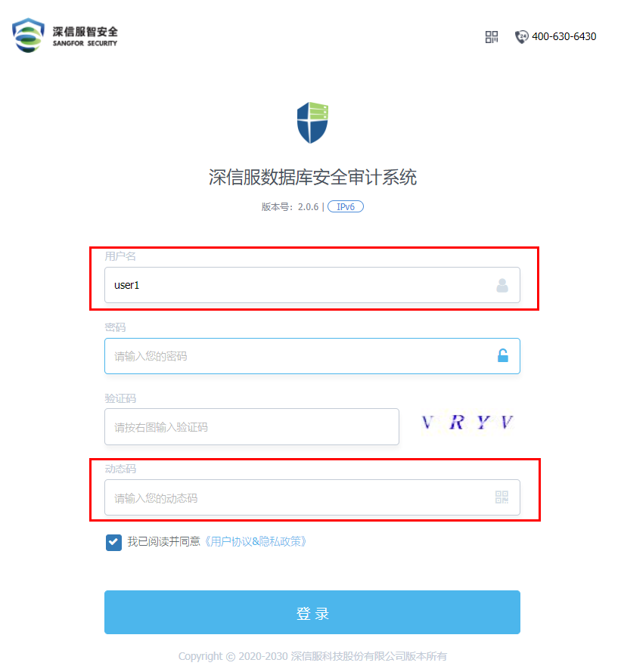Click the 24-hour phone support icon
The image size is (621, 672).
pos(521,37)
